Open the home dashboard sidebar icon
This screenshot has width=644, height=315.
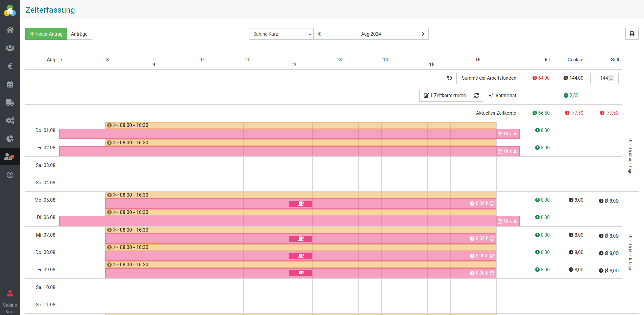tap(10, 30)
